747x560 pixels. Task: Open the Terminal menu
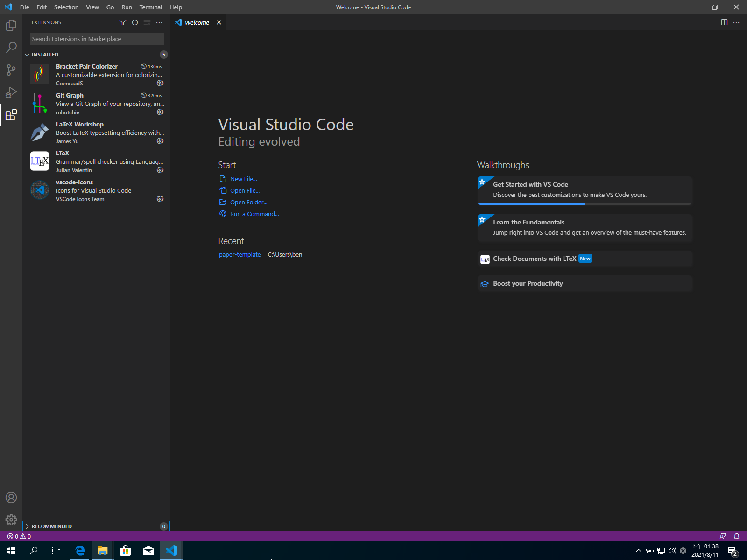coord(151,7)
